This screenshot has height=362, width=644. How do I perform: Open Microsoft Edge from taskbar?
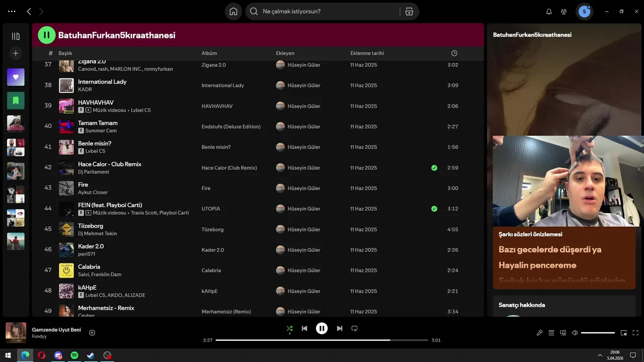25,355
